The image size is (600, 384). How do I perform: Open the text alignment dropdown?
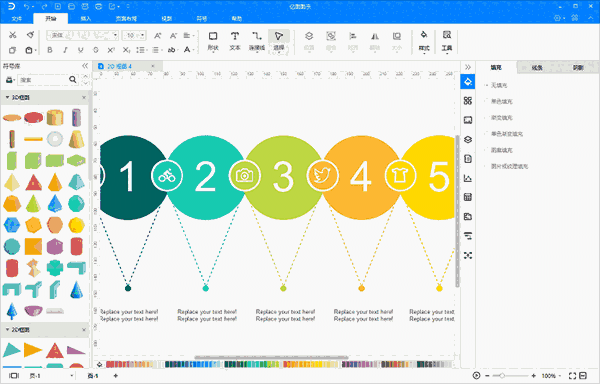coord(189,36)
